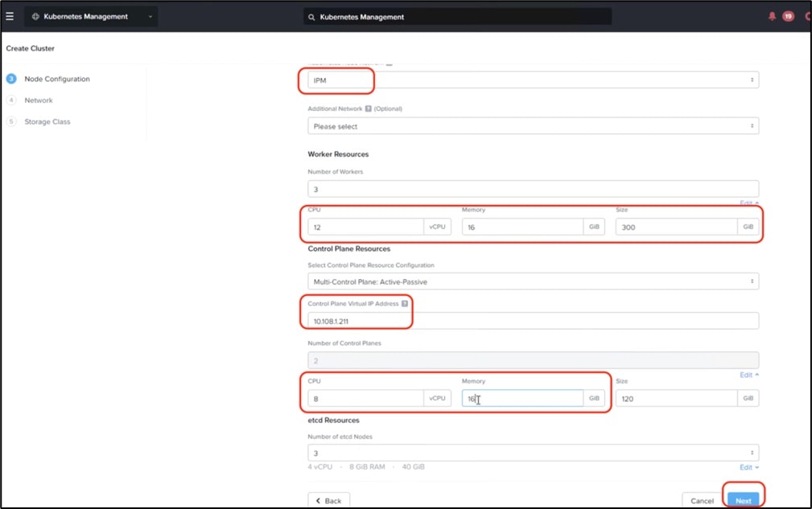Screen dimensions: 812x509
Task: Click the control plane Size field showing 120
Action: click(x=676, y=398)
